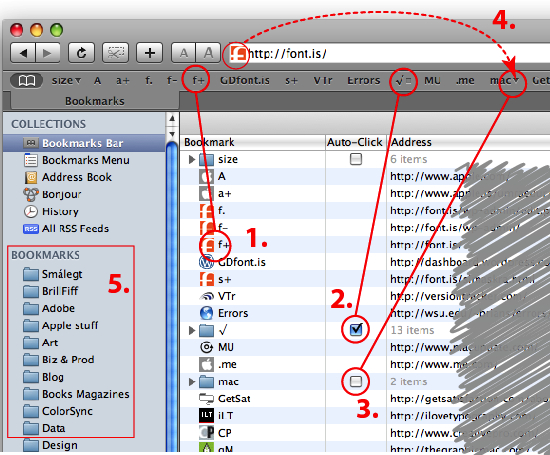Check Auto-Click for the mac folder

click(x=356, y=381)
